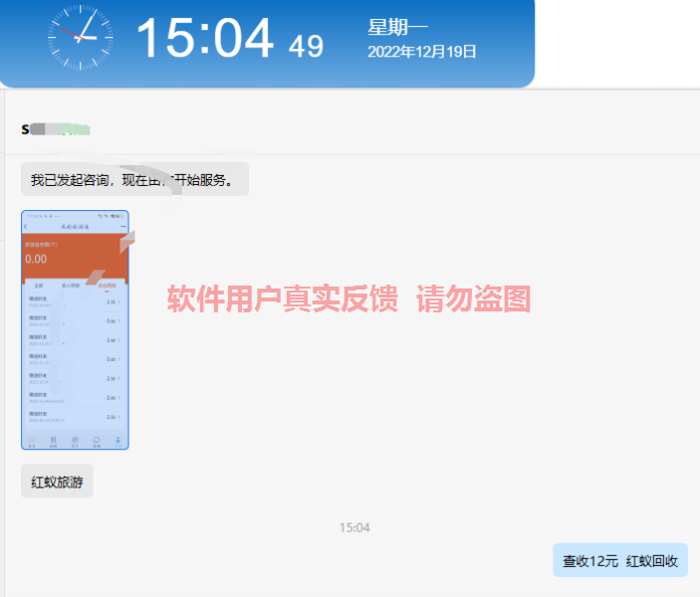Click the 2022年12月19日 date text
Image resolution: width=700 pixels, height=597 pixels.
(x=422, y=52)
